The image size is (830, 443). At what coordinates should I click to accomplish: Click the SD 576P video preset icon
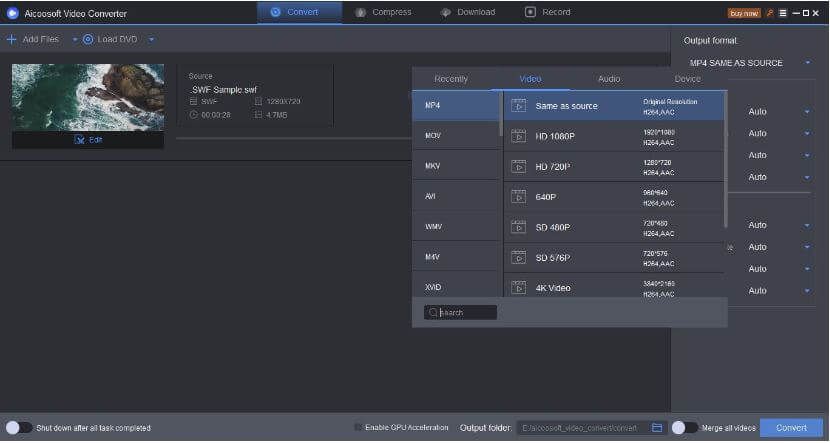pos(519,258)
